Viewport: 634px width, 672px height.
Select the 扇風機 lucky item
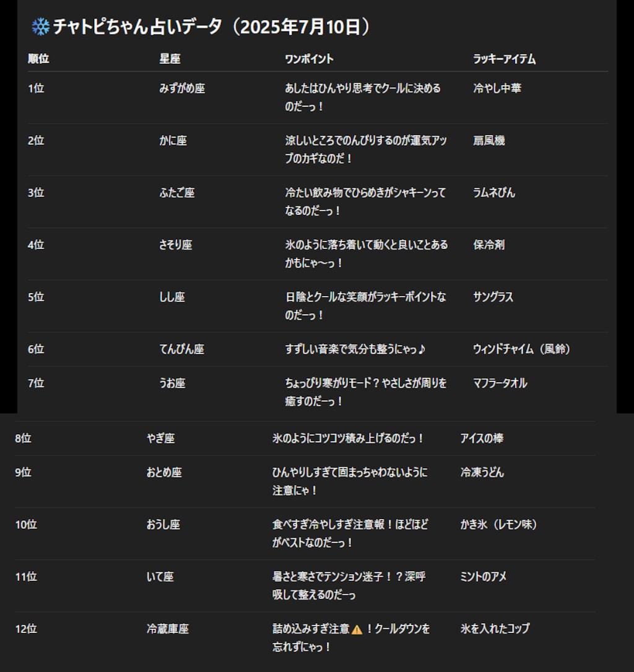pos(489,141)
